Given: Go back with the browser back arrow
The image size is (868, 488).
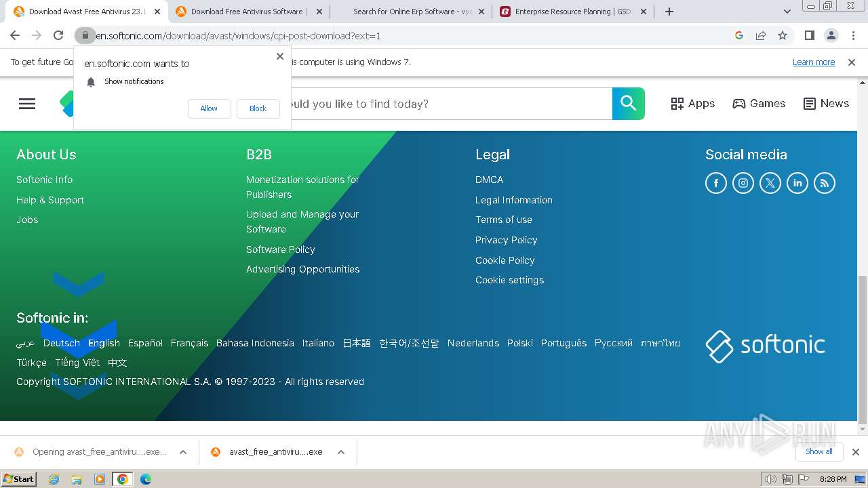Looking at the screenshot, I should coord(15,35).
